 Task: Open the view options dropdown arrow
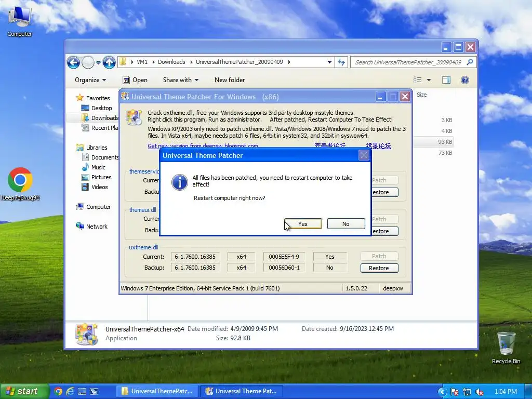(x=429, y=80)
